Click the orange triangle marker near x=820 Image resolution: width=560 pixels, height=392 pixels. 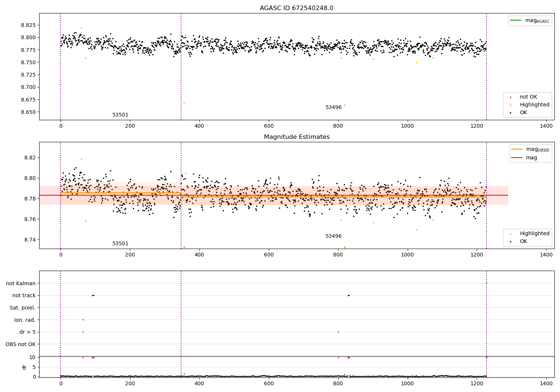[345, 248]
